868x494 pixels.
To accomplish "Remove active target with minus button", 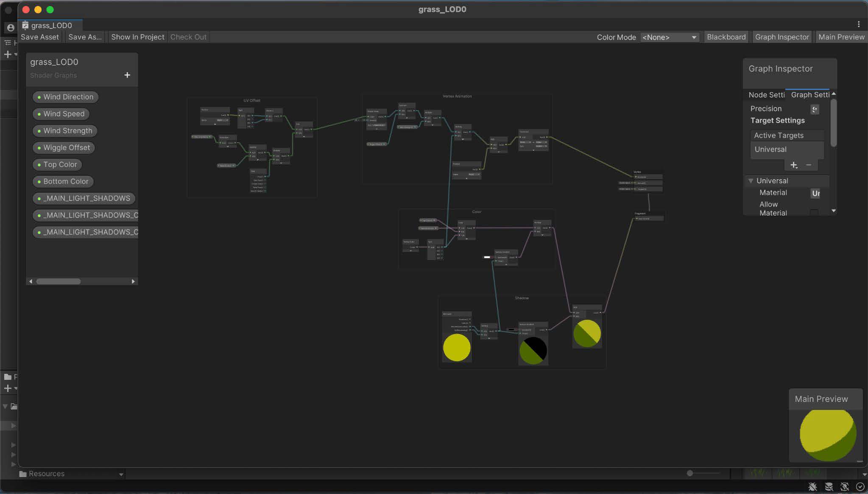I will coord(808,165).
